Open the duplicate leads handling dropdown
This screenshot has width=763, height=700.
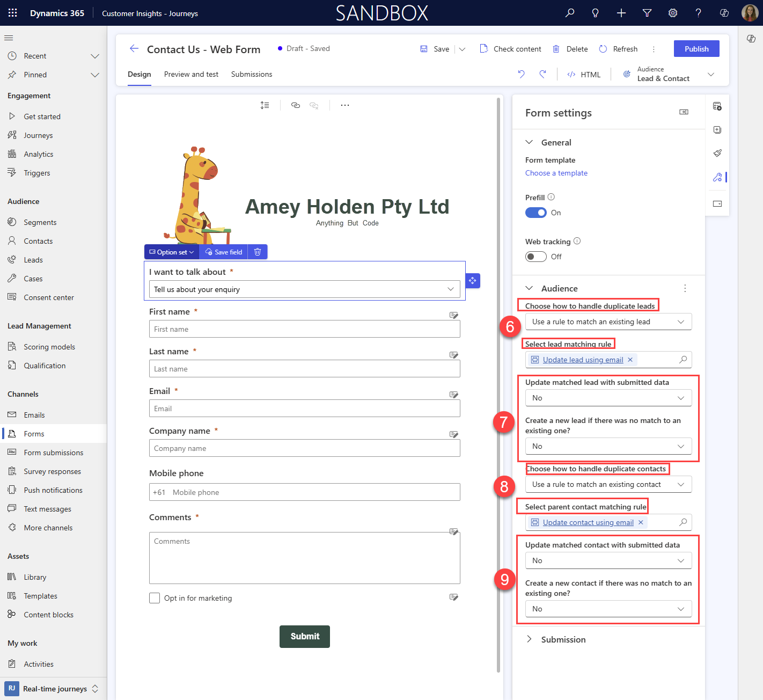[x=608, y=322]
